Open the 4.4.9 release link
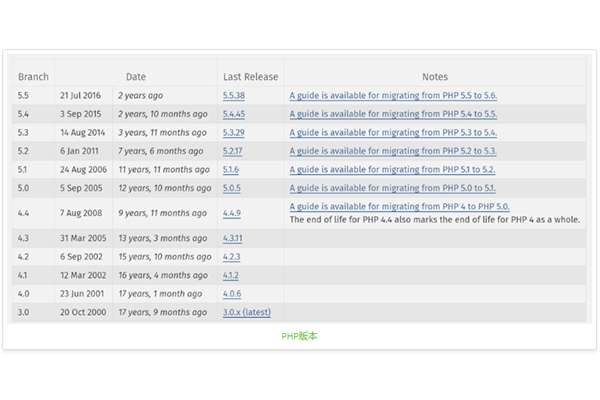Viewport: 600px width, 400px height. 232,213
